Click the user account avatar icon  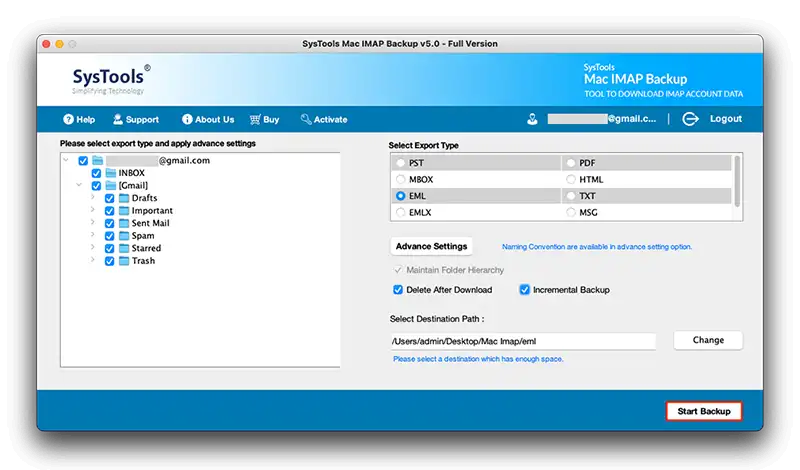[x=532, y=119]
